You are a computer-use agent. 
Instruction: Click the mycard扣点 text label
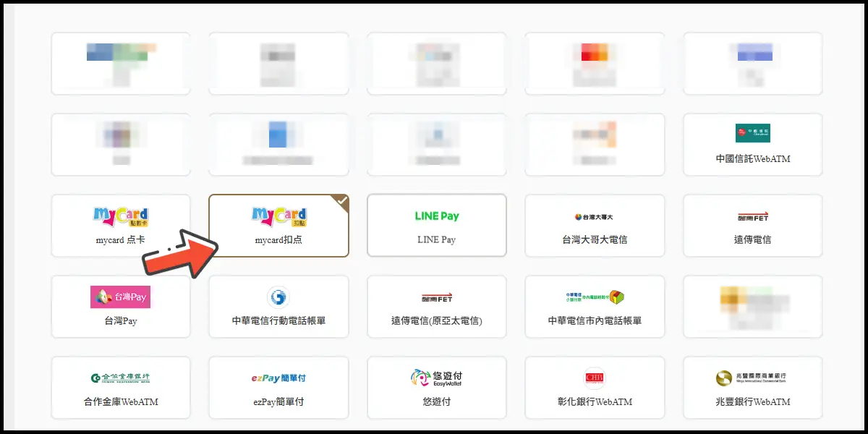(x=279, y=239)
